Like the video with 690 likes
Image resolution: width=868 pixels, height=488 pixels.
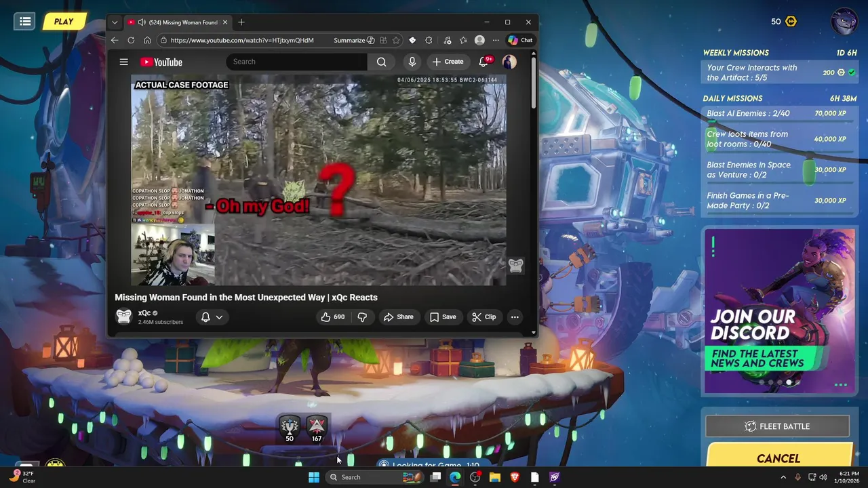coord(334,317)
